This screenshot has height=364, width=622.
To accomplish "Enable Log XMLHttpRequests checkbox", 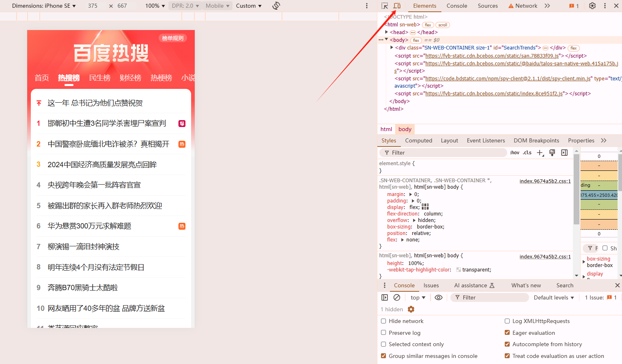I will [x=507, y=321].
